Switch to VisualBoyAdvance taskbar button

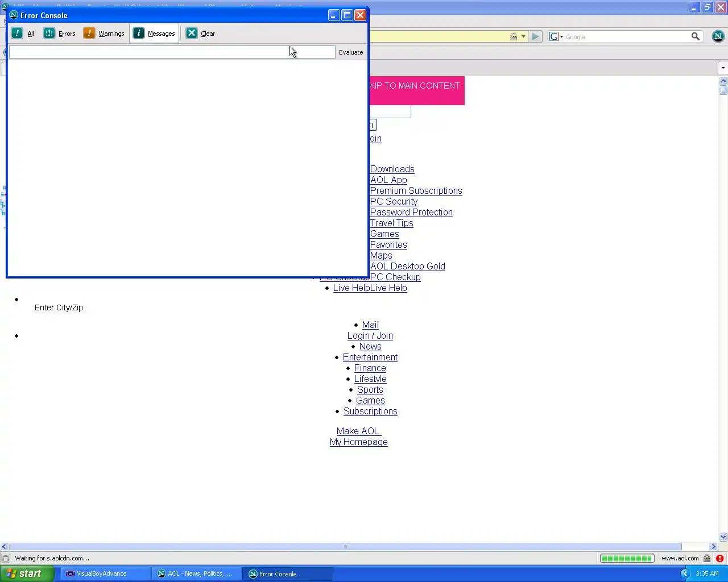(x=105, y=573)
